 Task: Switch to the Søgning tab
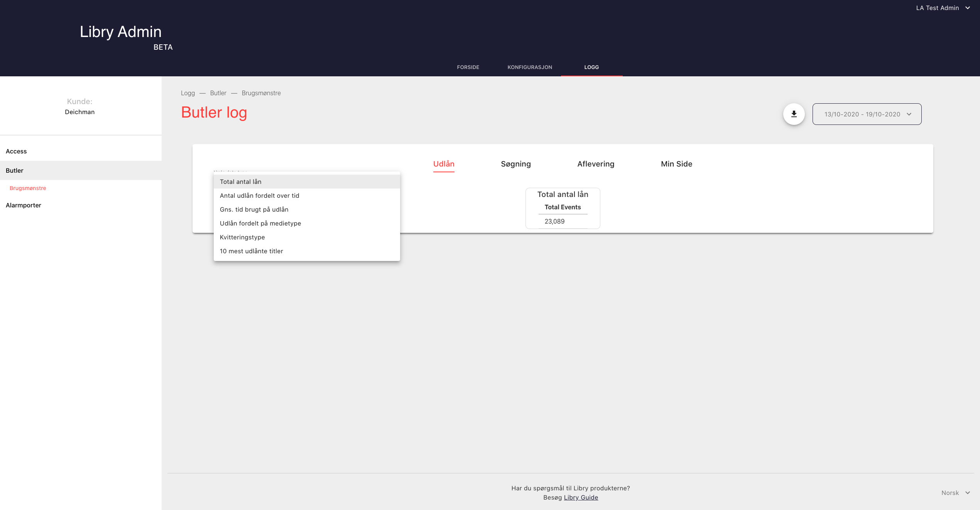(x=515, y=164)
